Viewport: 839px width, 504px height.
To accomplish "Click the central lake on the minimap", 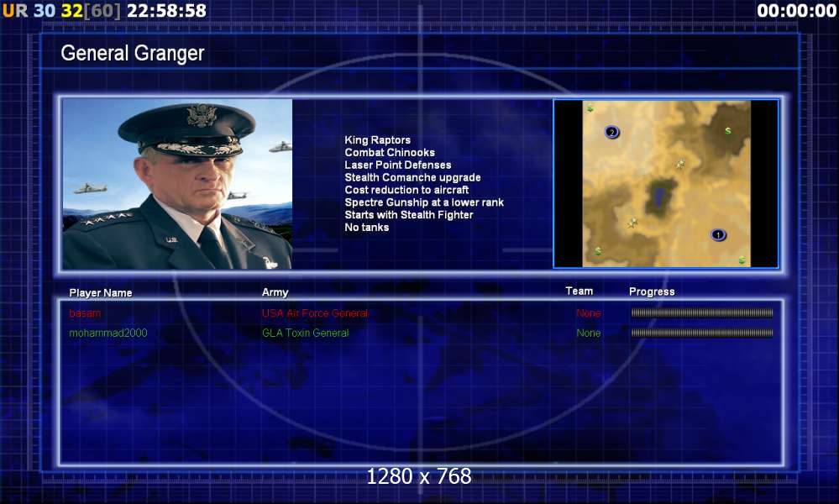I will [658, 198].
